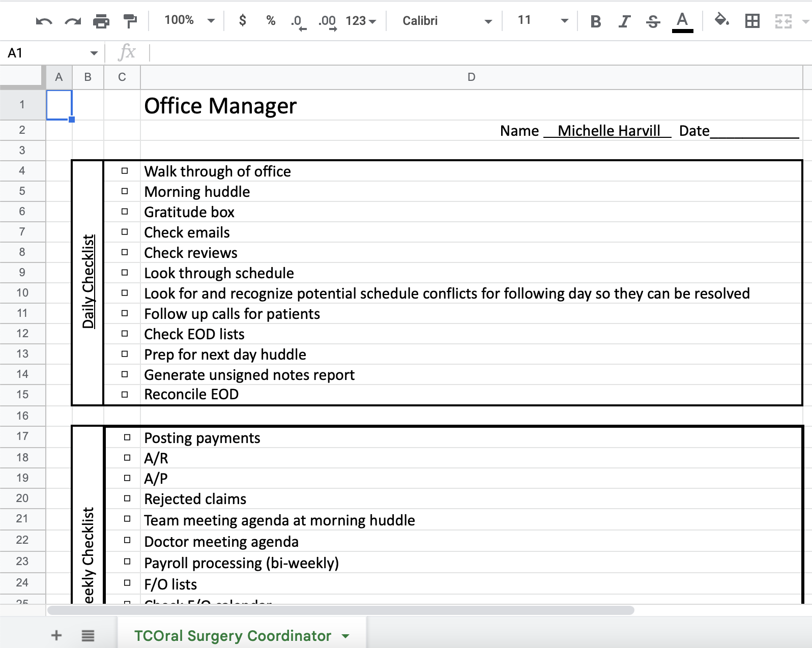Open the 100% zoom dropdown
Viewport: 812px width, 648px height.
[189, 20]
